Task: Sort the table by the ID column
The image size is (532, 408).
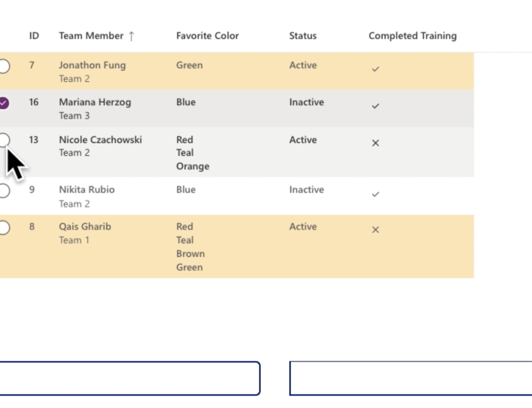Action: 34,36
